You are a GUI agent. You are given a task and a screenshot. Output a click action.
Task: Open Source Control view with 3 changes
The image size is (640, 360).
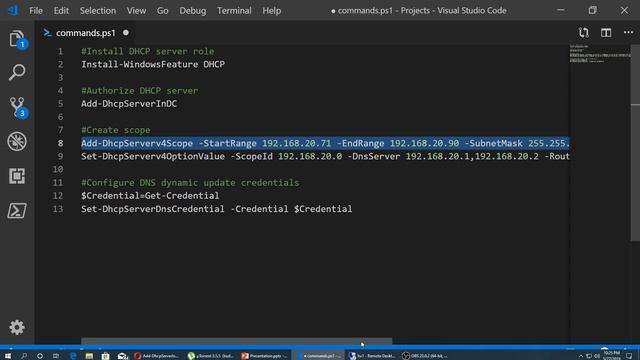coord(18,107)
